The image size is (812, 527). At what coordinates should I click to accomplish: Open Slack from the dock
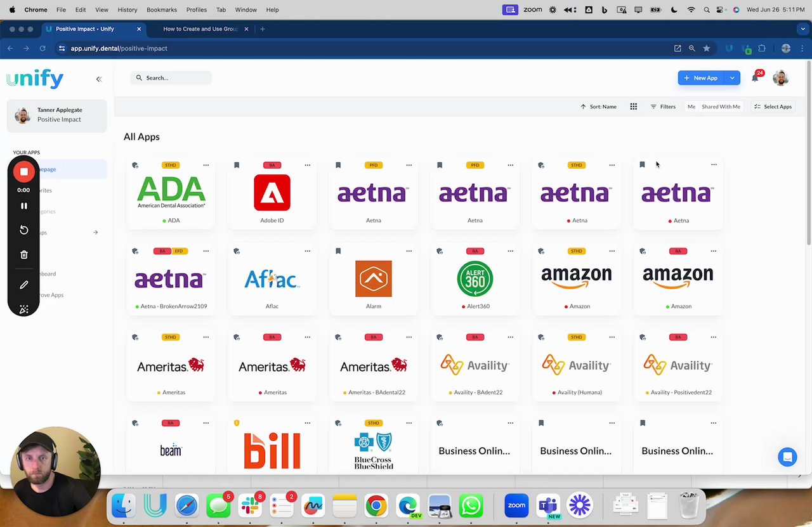[x=250, y=505]
